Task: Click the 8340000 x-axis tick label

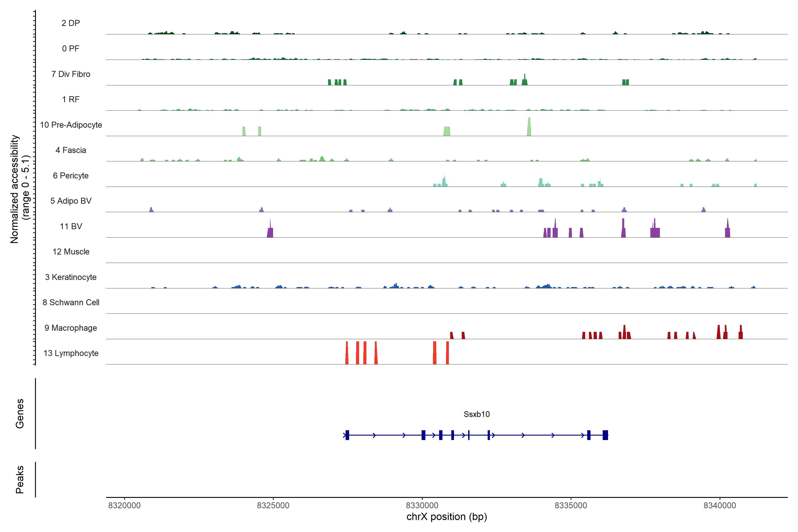Action: click(720, 505)
